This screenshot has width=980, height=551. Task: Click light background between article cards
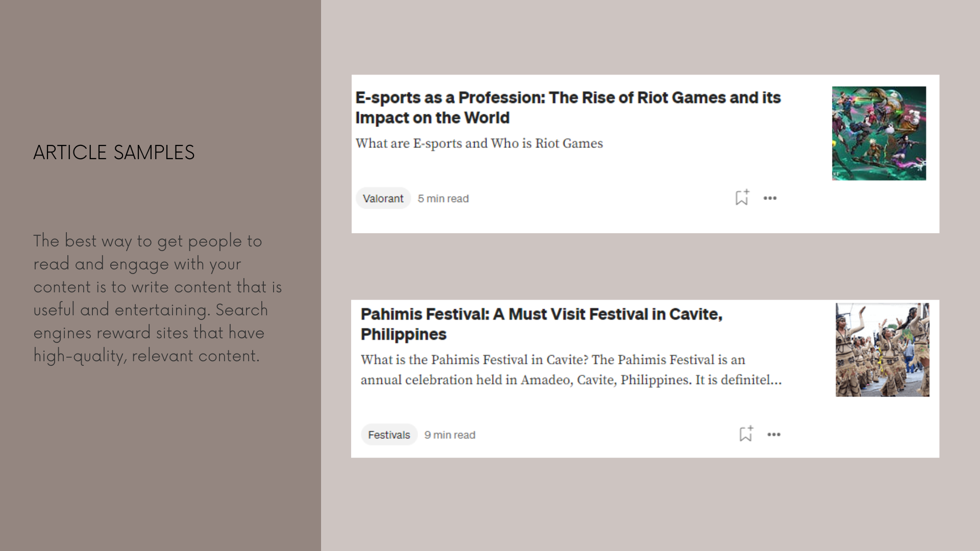[645, 266]
